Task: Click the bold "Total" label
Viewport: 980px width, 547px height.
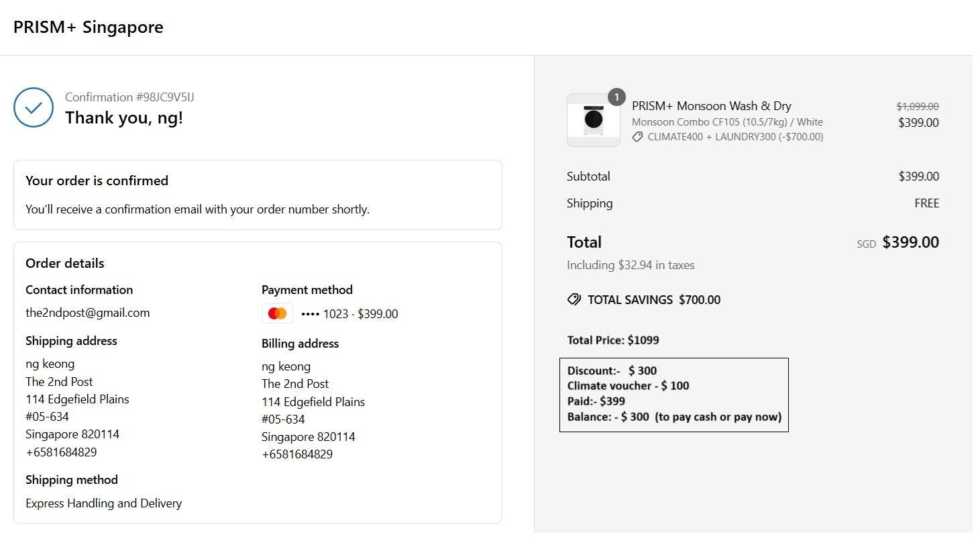Action: coord(584,242)
